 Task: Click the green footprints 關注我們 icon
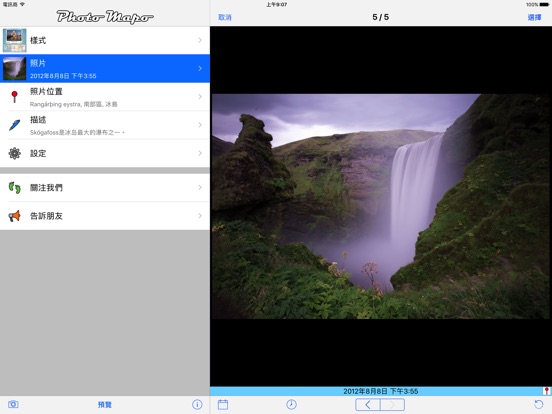tap(14, 188)
